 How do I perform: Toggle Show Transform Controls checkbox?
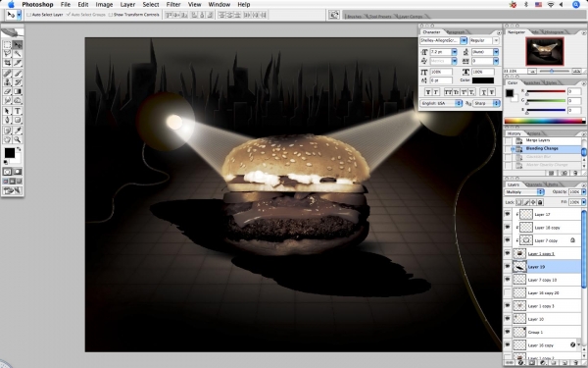[110, 15]
